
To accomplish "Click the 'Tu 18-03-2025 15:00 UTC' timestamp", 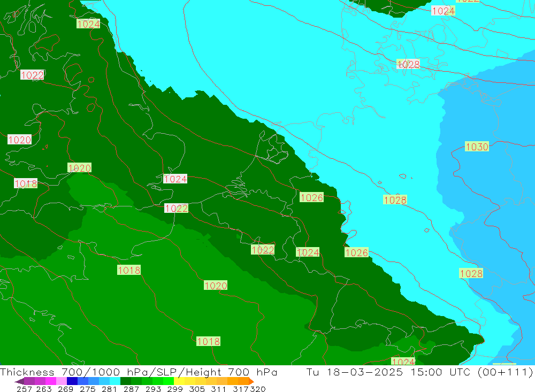I will pos(389,372).
